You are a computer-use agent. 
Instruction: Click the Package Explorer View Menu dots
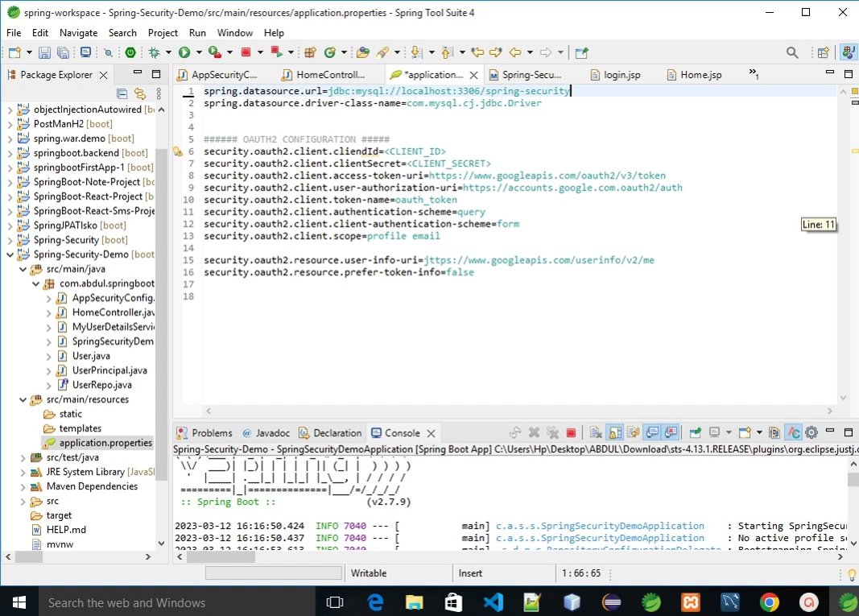(x=159, y=93)
